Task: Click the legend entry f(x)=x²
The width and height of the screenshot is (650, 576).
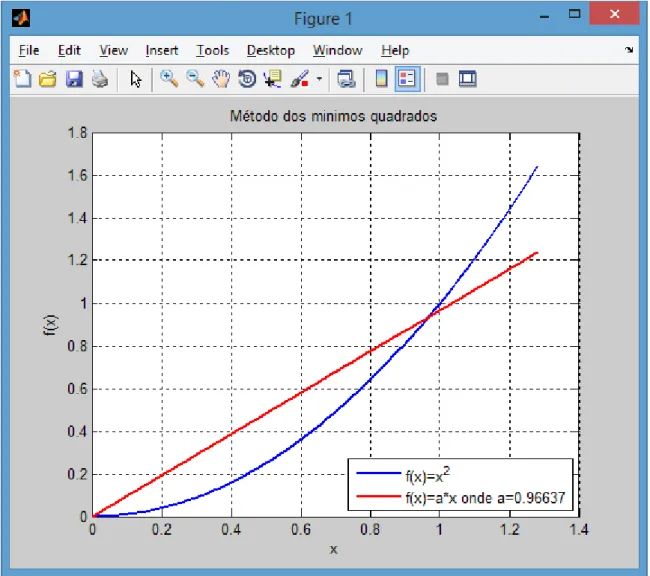Action: tap(428, 474)
